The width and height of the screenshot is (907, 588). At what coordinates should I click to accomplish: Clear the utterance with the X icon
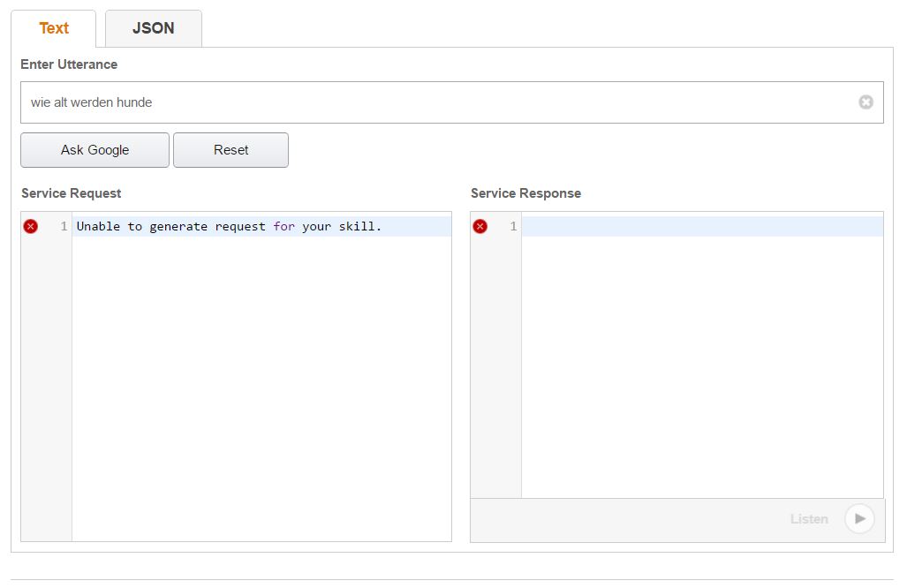(865, 102)
